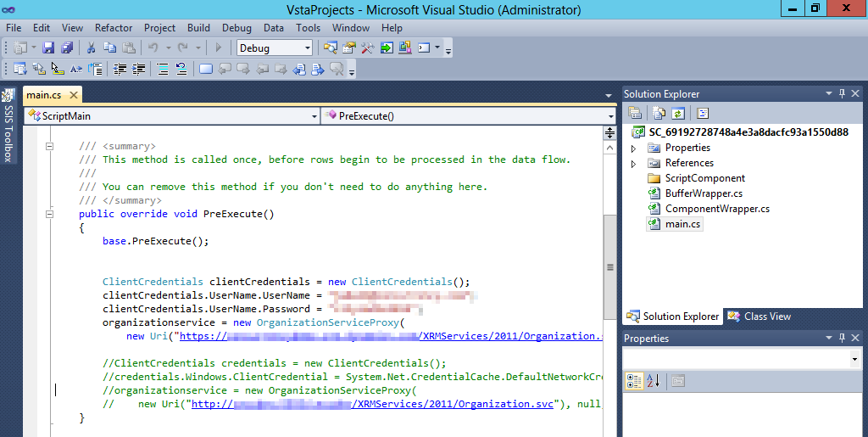Click Display Quick Info icon
The width and height of the screenshot is (868, 437).
coord(57,69)
